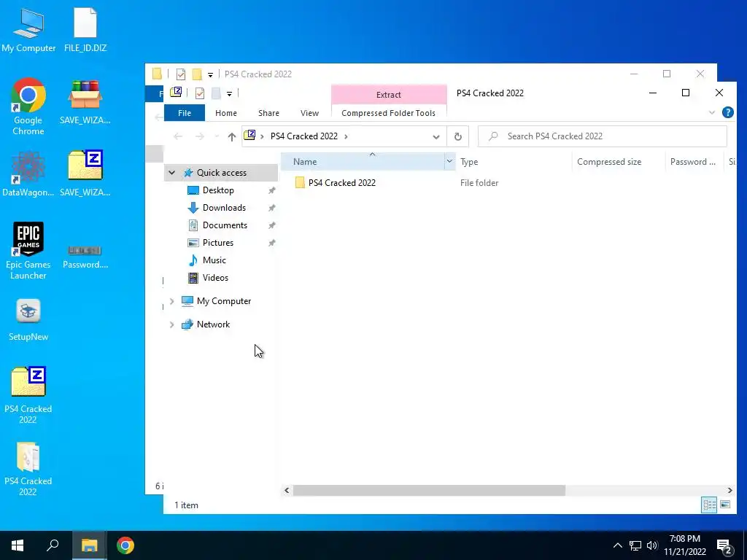Select SetupNew installer icon
The height and width of the screenshot is (560, 747).
coord(28,319)
